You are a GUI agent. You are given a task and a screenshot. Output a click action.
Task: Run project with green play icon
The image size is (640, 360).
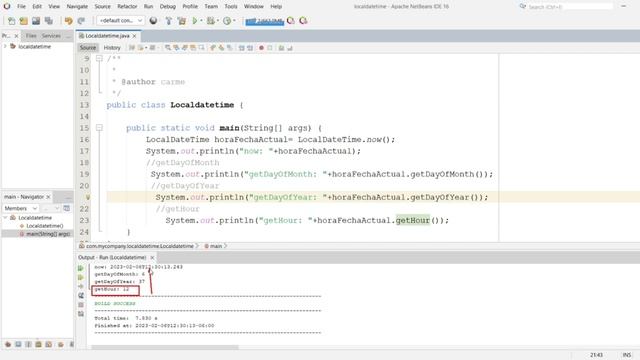point(195,21)
